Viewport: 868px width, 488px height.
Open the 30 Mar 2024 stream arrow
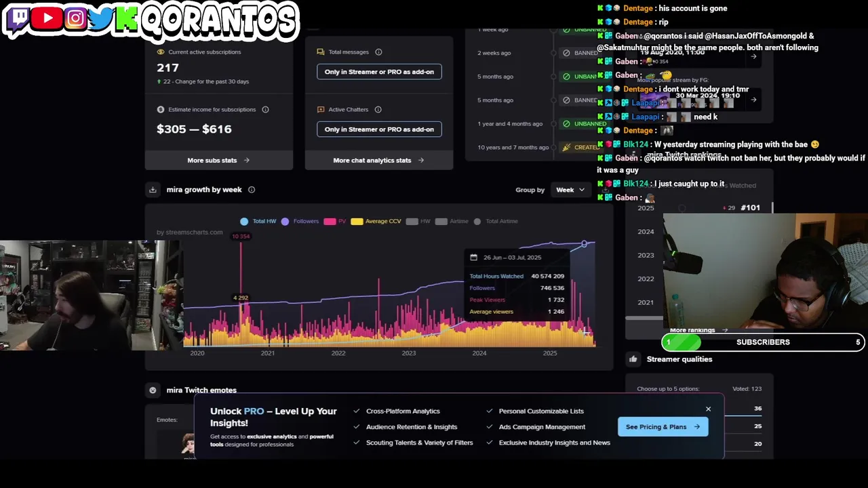point(753,100)
